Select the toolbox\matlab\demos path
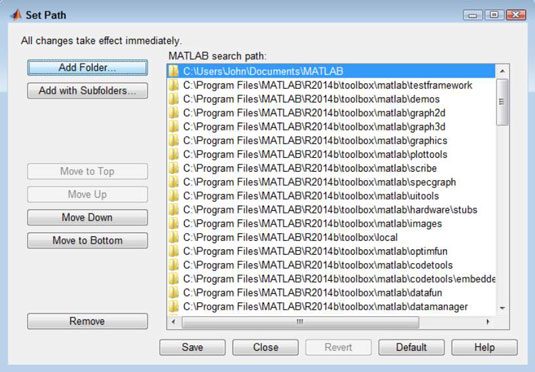Viewport: 535px width, 372px height. tap(331, 99)
